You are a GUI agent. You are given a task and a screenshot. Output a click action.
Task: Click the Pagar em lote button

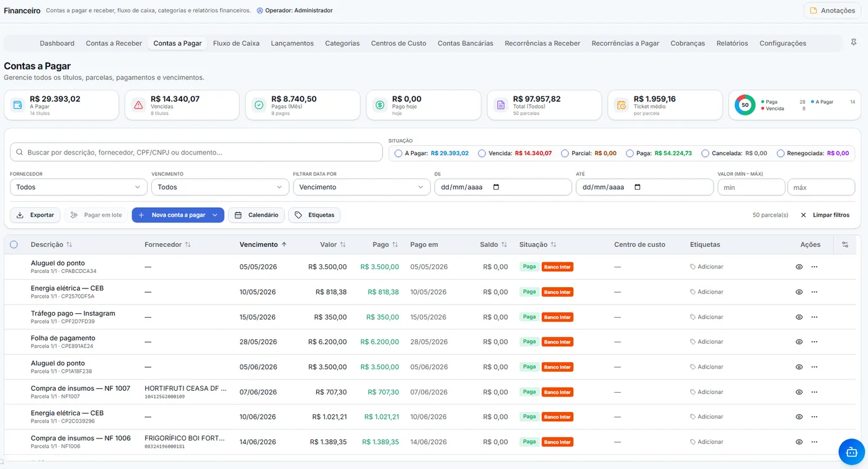pos(96,215)
